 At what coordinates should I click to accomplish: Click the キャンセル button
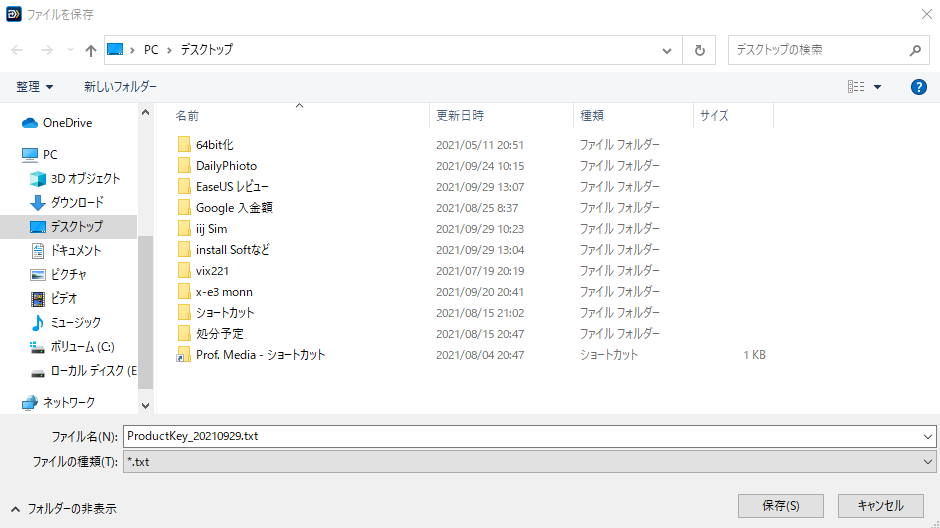coord(880,506)
